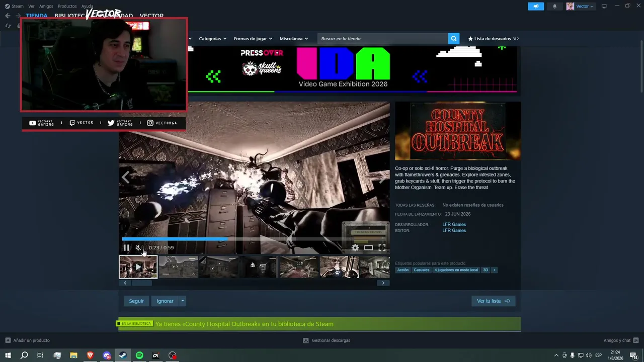This screenshot has width=644, height=362.
Task: Click the Ignorar button
Action: coord(165,301)
